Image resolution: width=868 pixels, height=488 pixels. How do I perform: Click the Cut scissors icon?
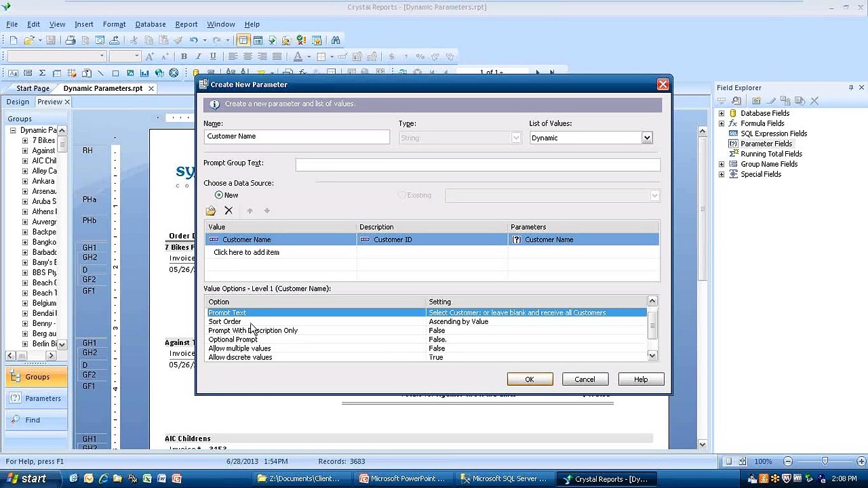(x=134, y=41)
